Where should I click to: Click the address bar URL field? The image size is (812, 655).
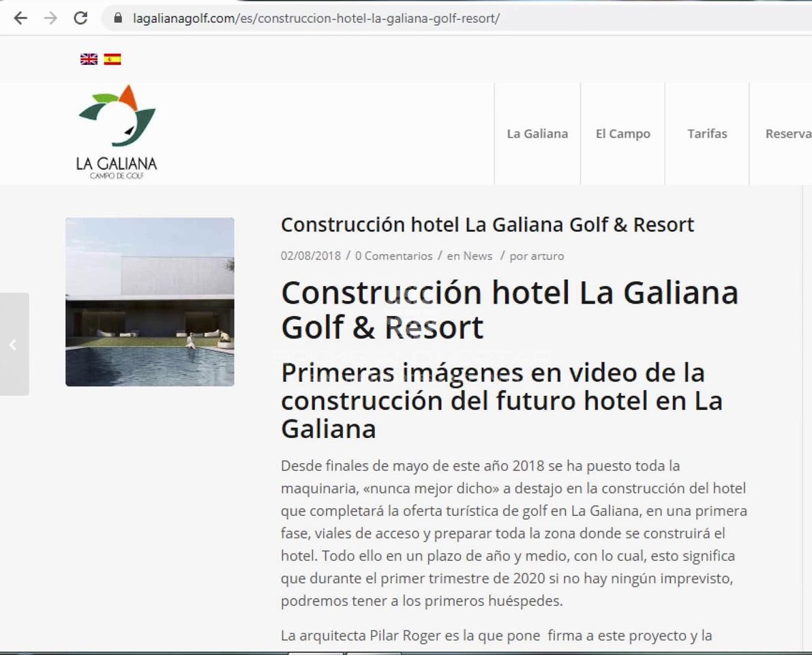pyautogui.click(x=409, y=18)
